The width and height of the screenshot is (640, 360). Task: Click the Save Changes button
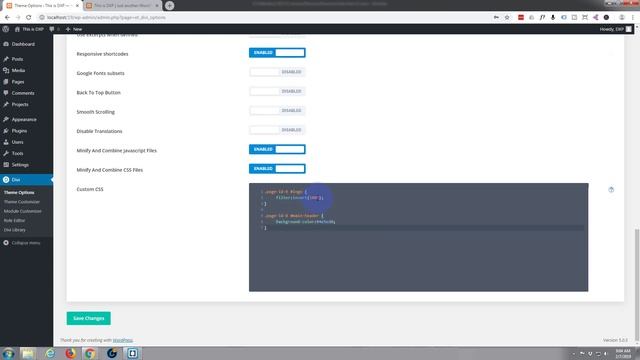89,318
